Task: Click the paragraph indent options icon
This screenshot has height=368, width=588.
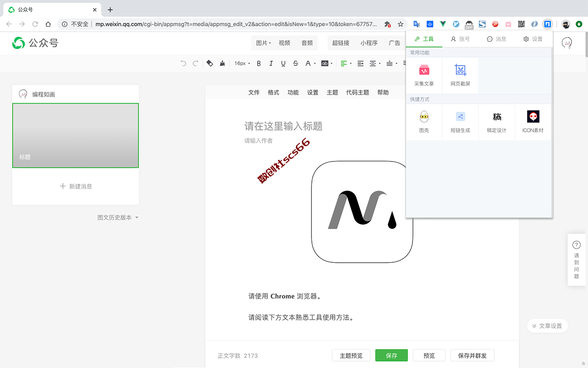Action: (x=373, y=63)
